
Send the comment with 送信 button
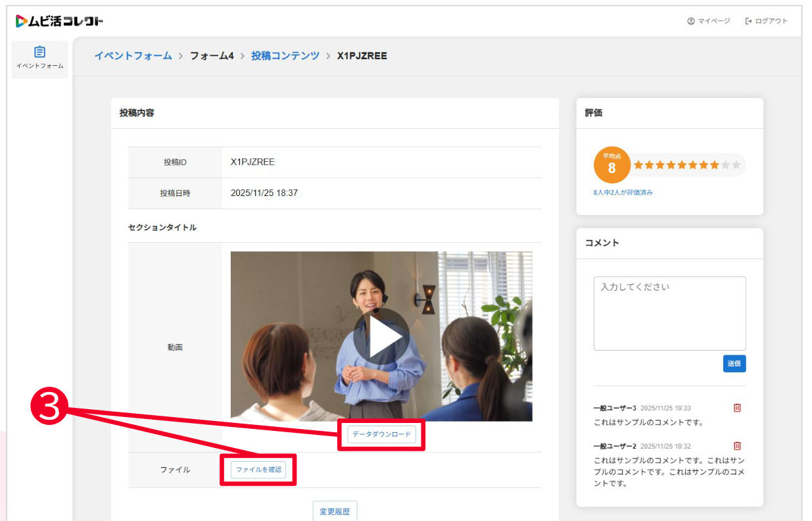734,364
